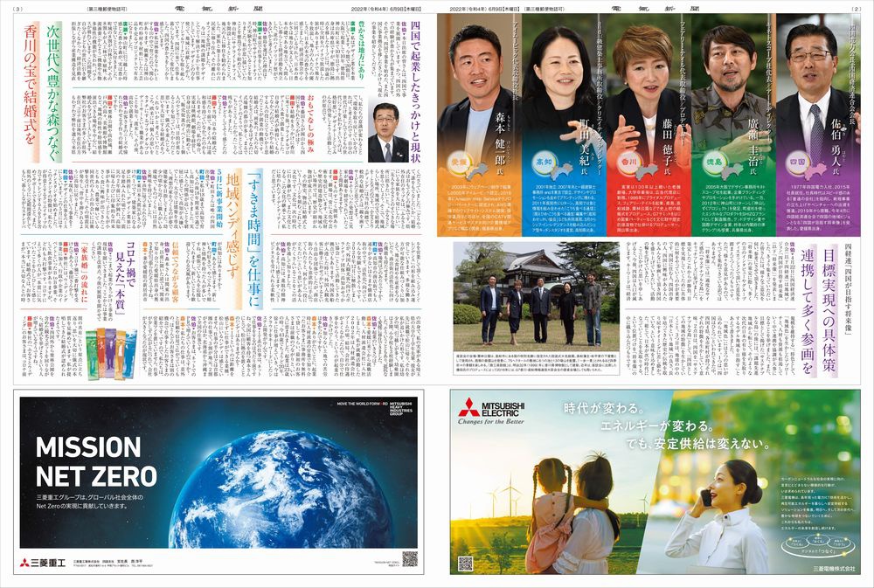Screen dimensions: 874x588
Task: Click the Changes for the Better tagline
Action: tap(491, 422)
